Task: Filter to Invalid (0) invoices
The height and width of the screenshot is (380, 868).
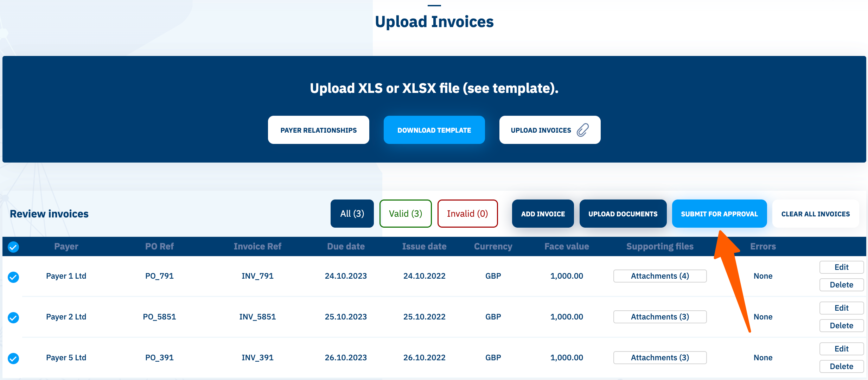Action: pyautogui.click(x=467, y=214)
